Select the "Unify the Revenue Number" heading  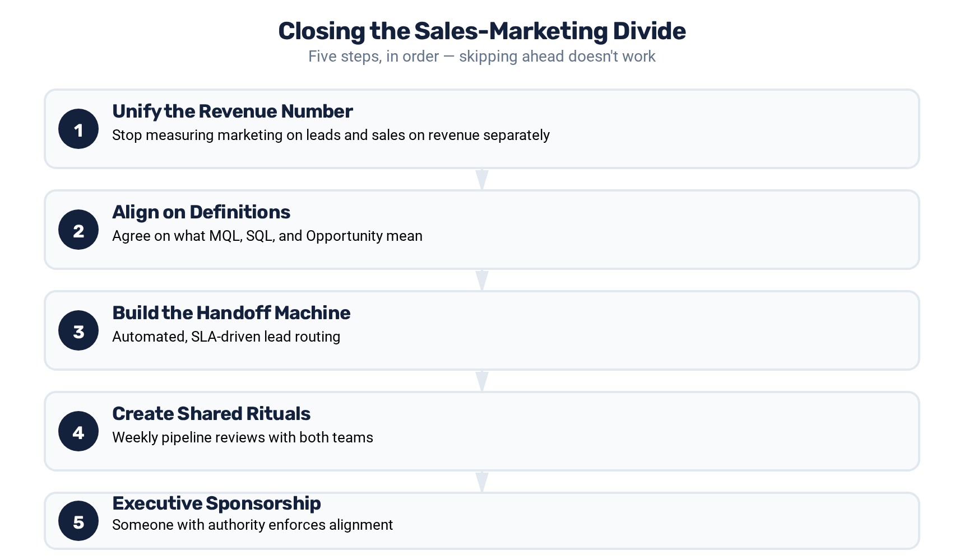point(233,111)
